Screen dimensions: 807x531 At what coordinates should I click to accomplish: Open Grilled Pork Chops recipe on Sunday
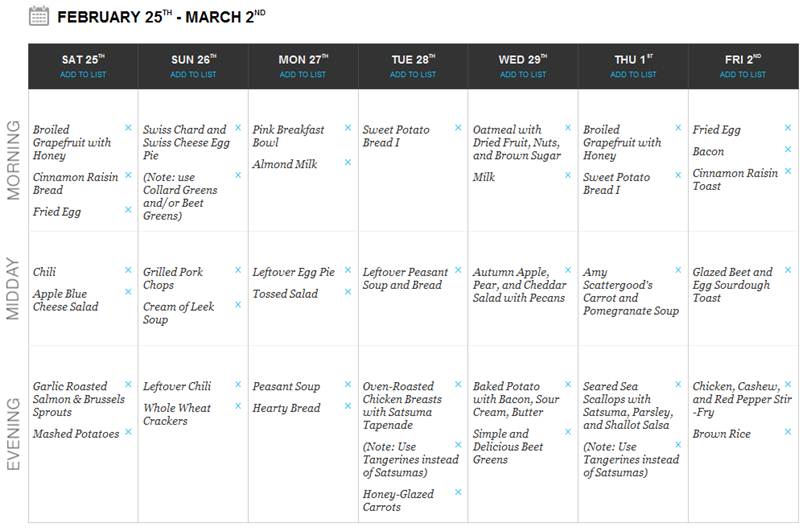(173, 278)
